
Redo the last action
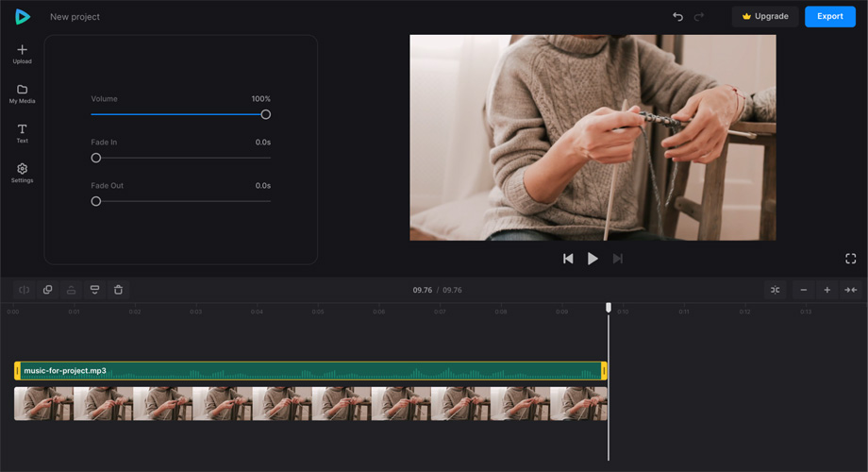[699, 17]
